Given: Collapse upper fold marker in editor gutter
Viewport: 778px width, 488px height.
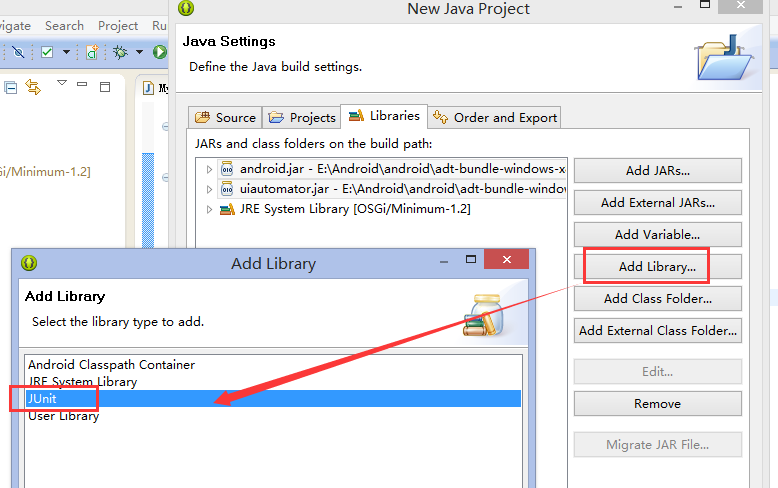Looking at the screenshot, I should coord(165,127).
